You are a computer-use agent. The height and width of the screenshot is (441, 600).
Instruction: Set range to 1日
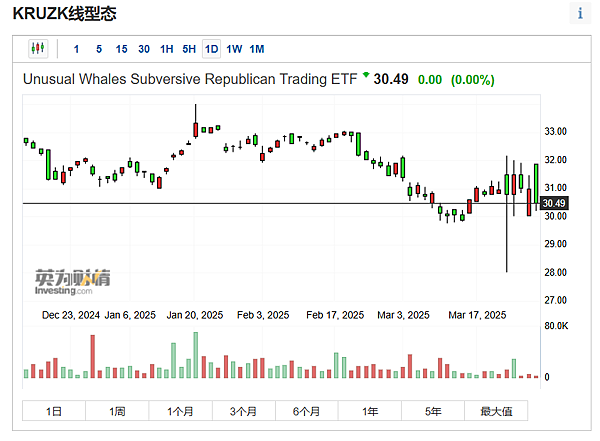tap(54, 411)
